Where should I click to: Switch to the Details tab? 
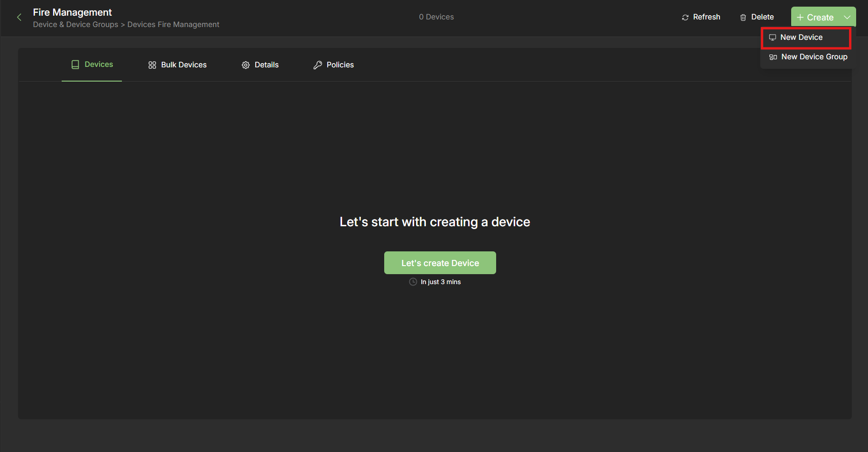(266, 65)
